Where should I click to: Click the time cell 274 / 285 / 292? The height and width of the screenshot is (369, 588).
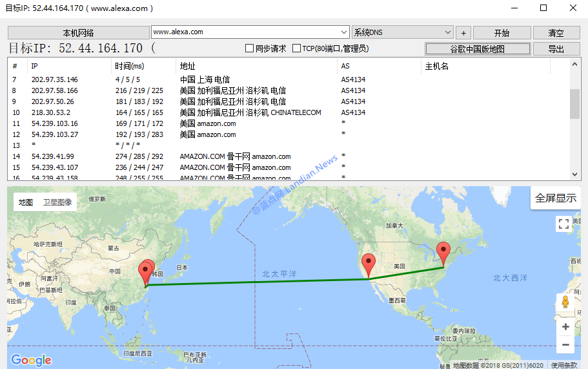pyautogui.click(x=139, y=156)
